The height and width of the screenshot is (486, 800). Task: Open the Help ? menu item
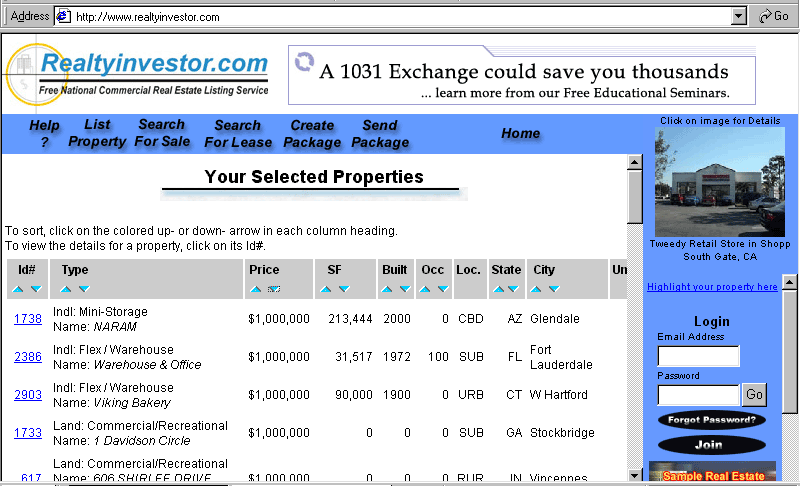coord(44,134)
